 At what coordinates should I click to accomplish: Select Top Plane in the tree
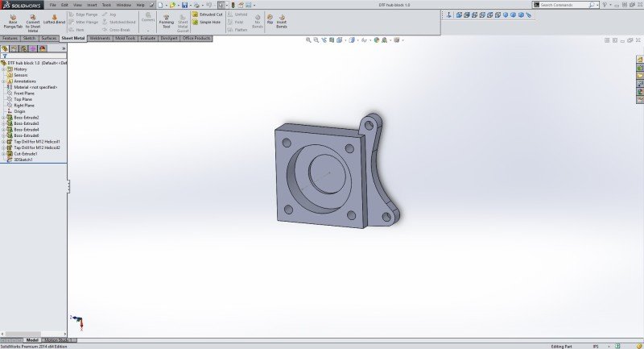[x=23, y=99]
